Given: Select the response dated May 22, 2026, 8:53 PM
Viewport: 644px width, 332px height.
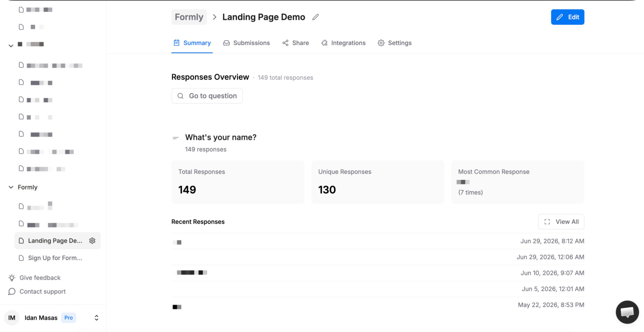Looking at the screenshot, I should pyautogui.click(x=378, y=305).
